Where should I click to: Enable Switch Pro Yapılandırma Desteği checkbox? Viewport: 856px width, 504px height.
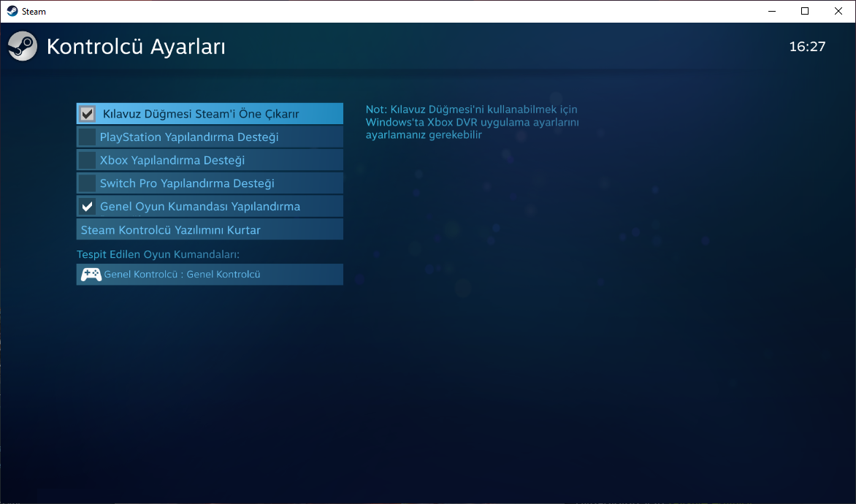[87, 183]
